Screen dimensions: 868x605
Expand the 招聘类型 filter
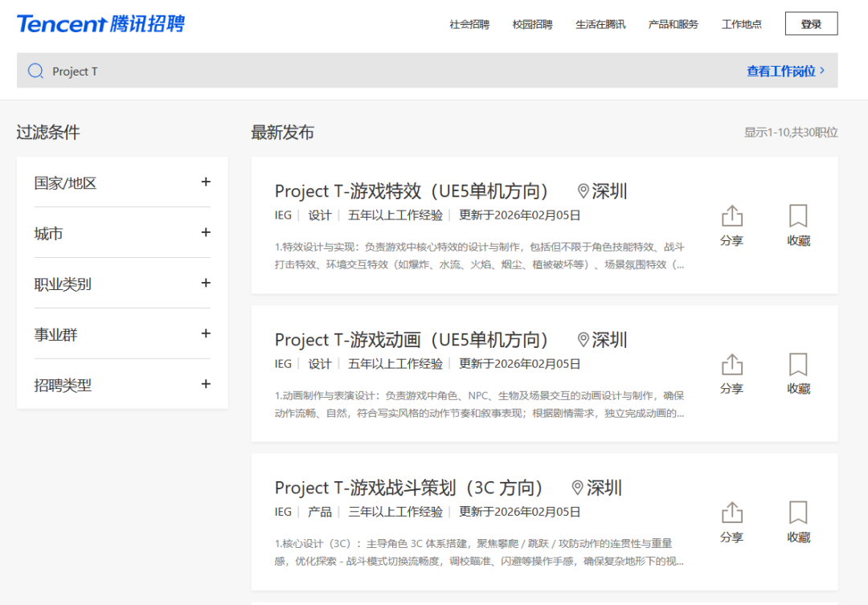coord(206,385)
